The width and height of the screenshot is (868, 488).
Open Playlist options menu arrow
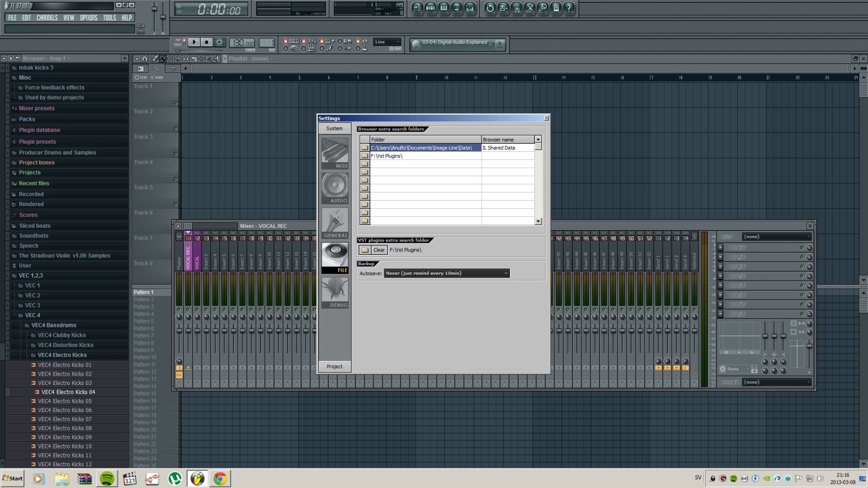pos(137,59)
